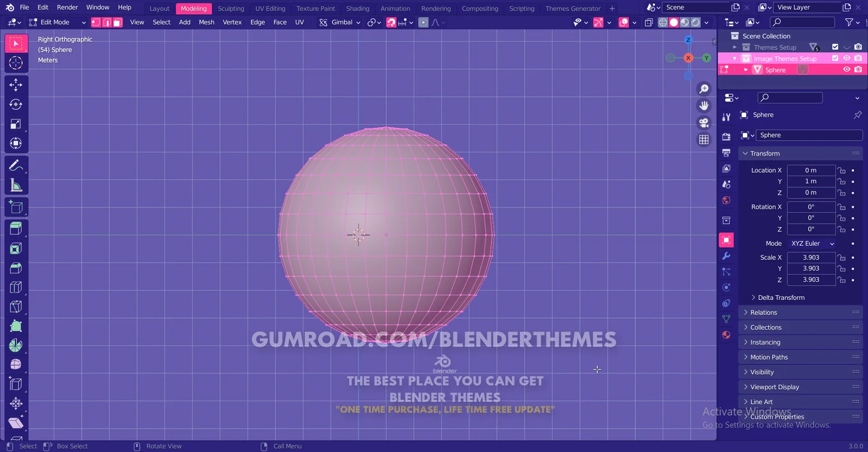Open the World properties tab
Screen dimensions: 868x452
point(726,201)
